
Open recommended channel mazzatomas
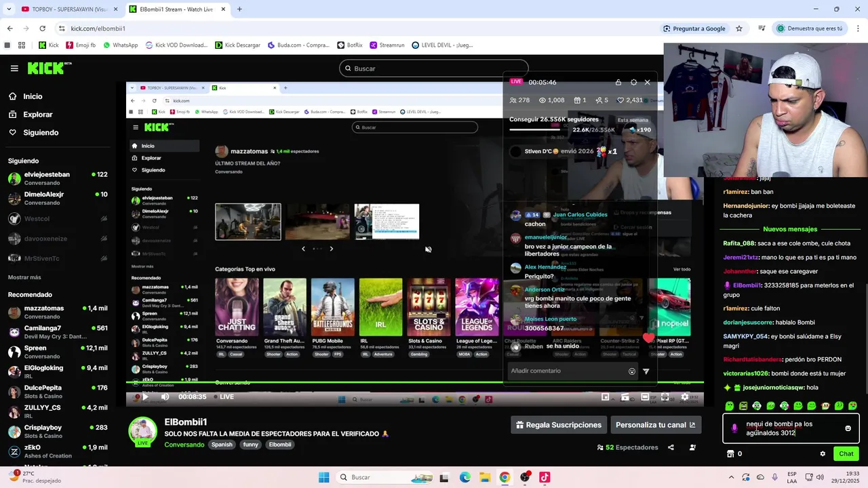58,312
